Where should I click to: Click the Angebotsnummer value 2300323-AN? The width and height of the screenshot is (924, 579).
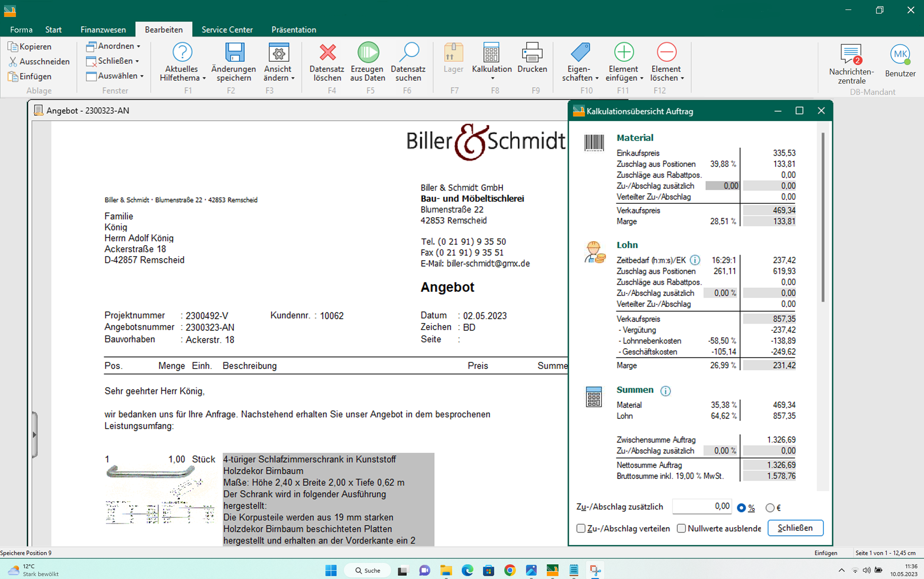210,328
